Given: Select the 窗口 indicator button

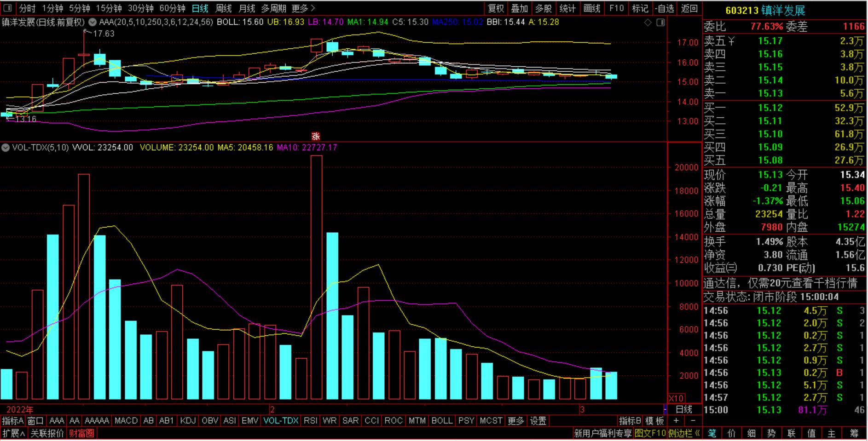Looking at the screenshot, I should coord(35,421).
